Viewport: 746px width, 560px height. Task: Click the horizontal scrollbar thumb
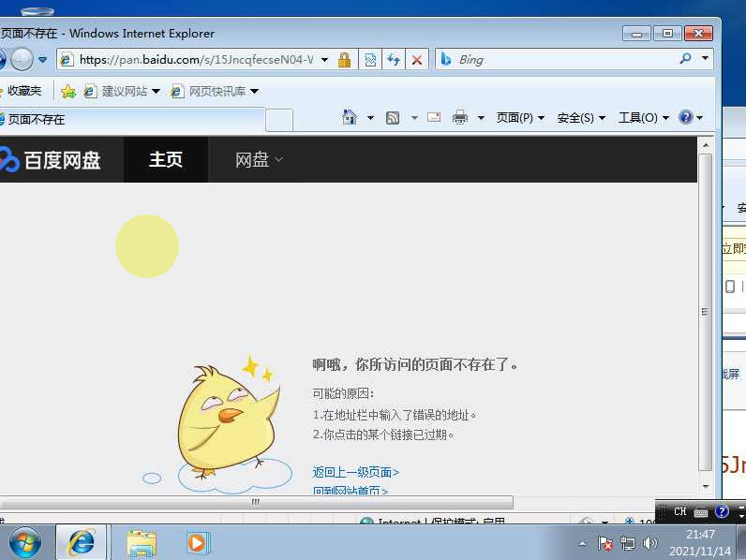click(257, 502)
